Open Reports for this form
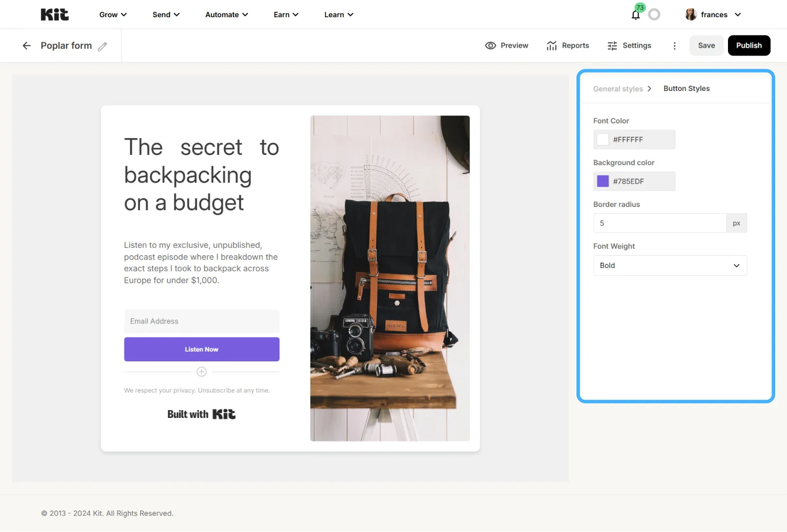The height and width of the screenshot is (532, 787). [568, 46]
